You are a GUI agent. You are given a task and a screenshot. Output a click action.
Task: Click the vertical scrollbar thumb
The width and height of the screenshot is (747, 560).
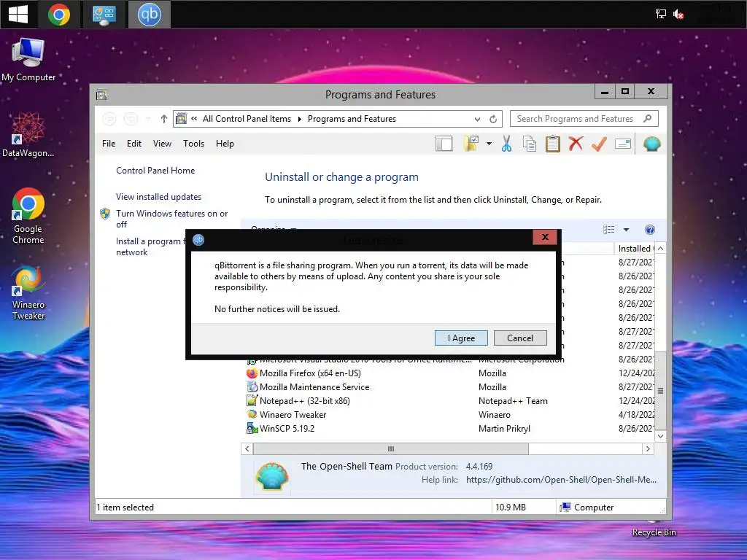660,391
